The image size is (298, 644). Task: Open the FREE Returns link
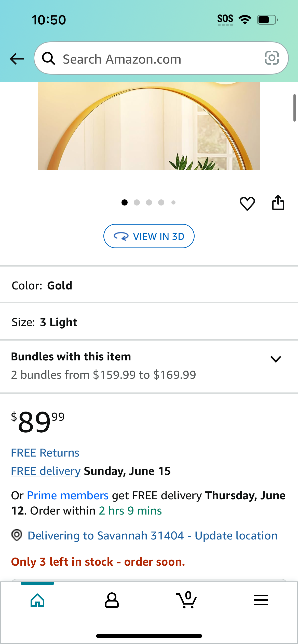[45, 453]
